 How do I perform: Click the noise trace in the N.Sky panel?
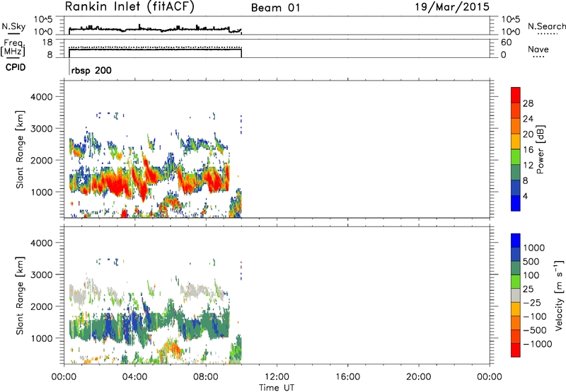(155, 29)
